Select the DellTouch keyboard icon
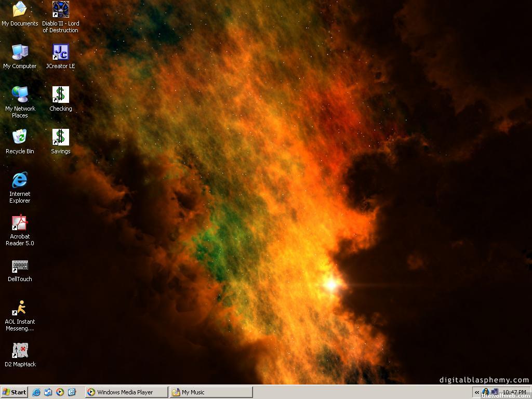The width and height of the screenshot is (532, 399). (x=20, y=266)
